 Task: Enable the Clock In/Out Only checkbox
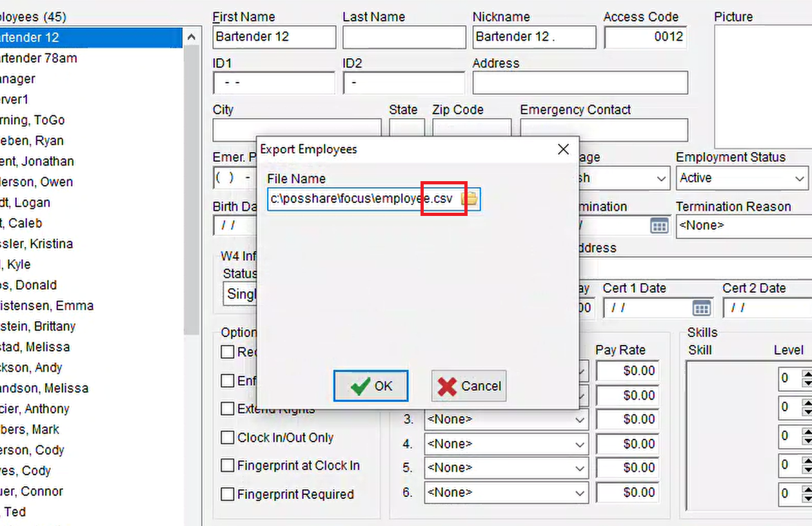(228, 438)
